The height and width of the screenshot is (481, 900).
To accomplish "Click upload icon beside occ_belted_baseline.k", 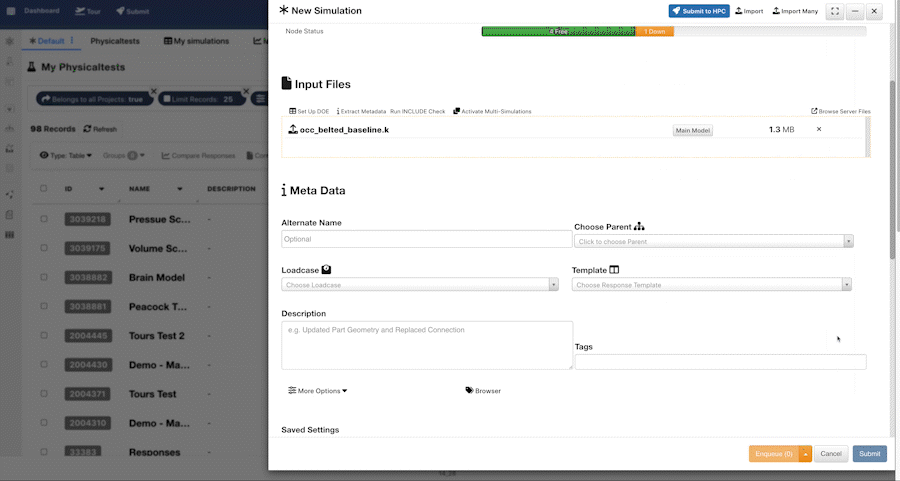I will pos(293,129).
